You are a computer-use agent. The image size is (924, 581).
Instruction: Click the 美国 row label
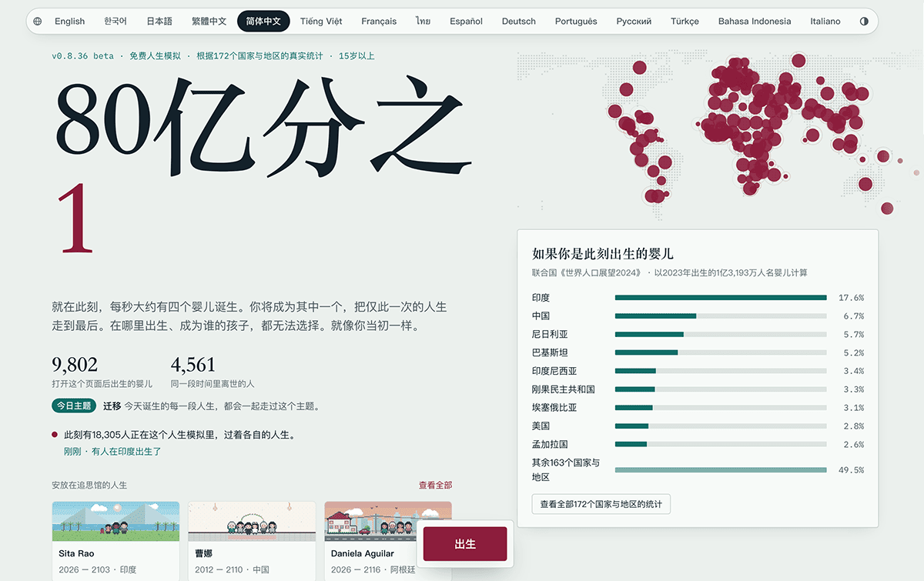point(541,426)
